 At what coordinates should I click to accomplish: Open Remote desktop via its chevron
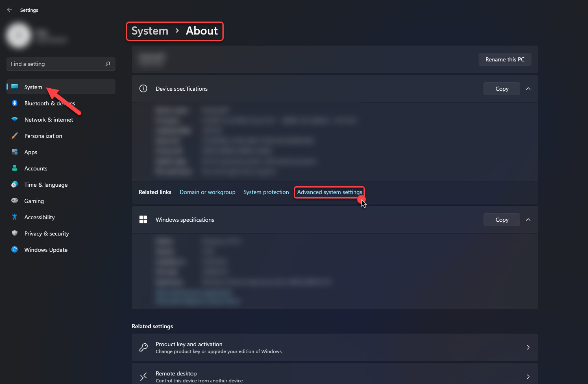click(528, 377)
